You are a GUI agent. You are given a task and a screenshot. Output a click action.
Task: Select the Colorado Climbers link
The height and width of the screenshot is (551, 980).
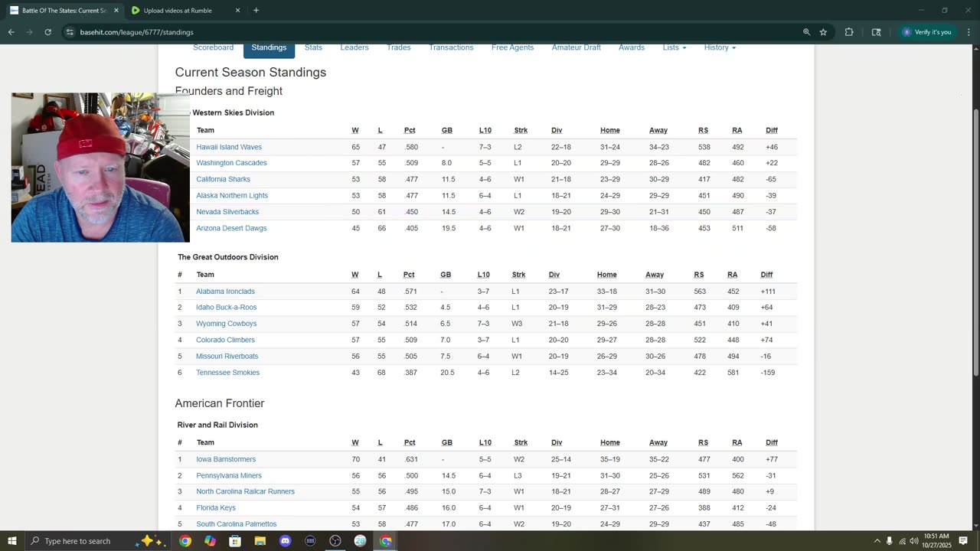(x=225, y=340)
